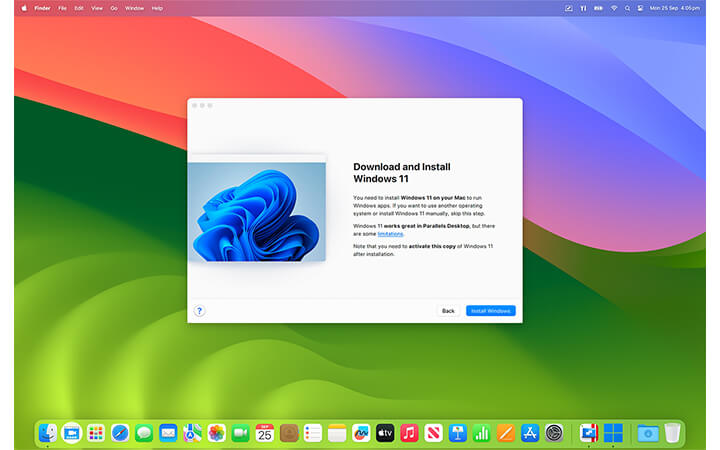Open File menu
This screenshot has height=450, width=720.
62,8
